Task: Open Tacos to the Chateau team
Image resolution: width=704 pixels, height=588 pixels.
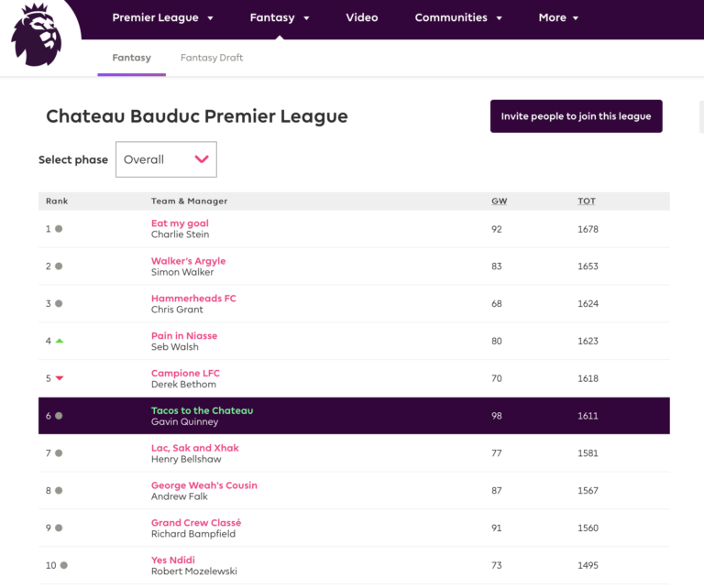Action: click(202, 410)
